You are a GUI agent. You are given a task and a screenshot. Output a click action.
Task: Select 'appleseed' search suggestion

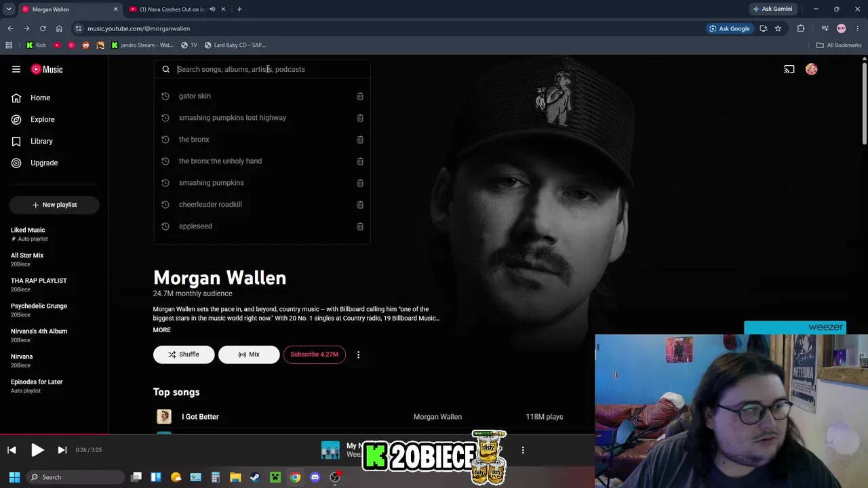click(195, 226)
